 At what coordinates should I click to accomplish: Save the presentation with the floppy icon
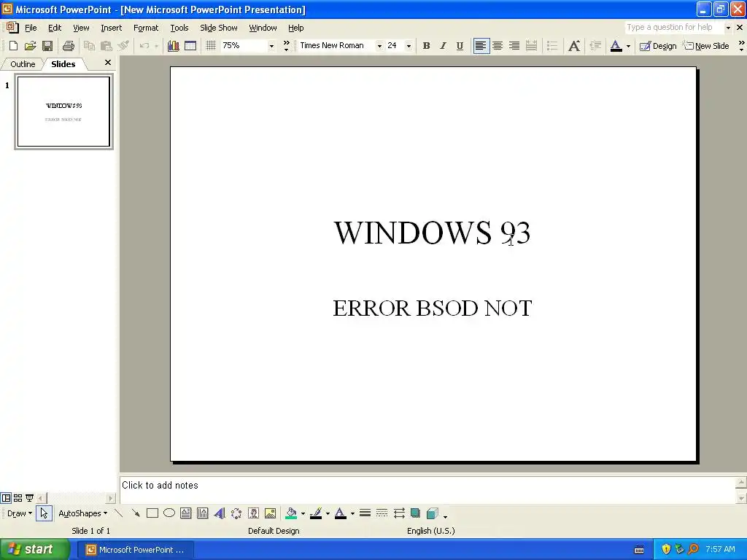(x=47, y=46)
